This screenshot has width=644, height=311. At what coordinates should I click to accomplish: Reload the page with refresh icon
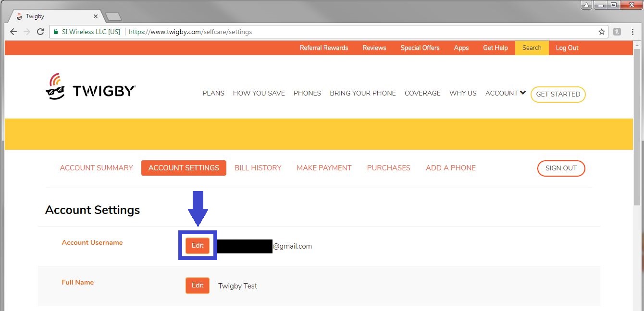point(40,32)
